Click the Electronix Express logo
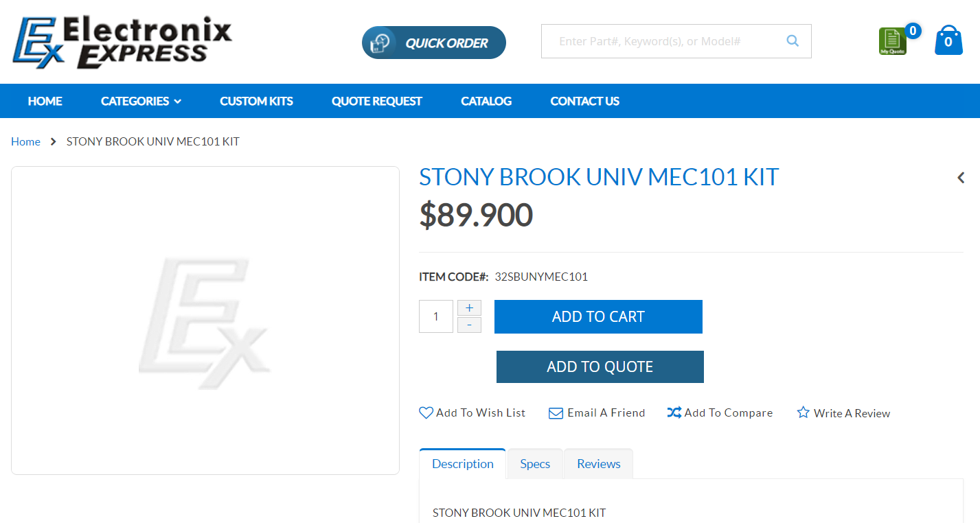Screen dimensions: 980x523 coord(122,43)
